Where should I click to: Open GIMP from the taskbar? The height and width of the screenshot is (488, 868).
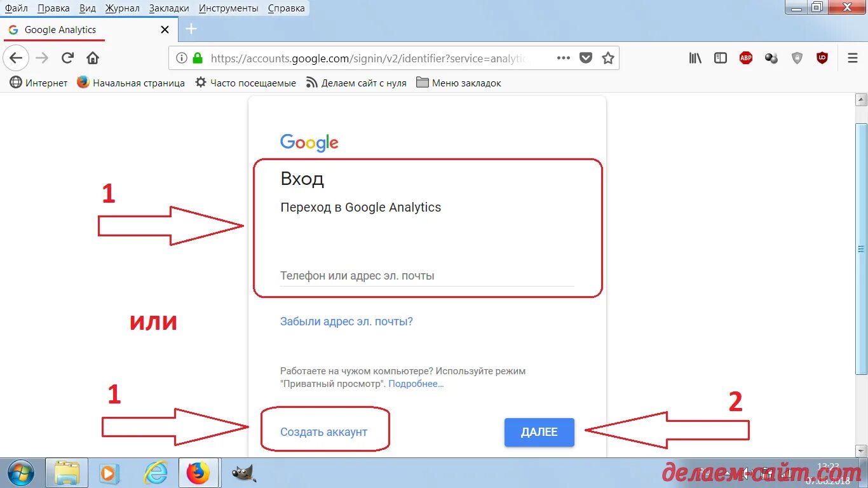[x=243, y=473]
